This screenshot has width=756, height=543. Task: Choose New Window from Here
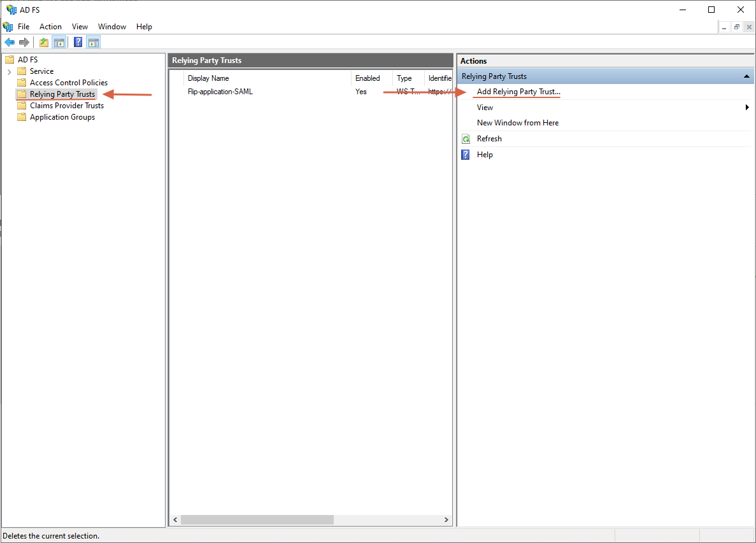click(x=518, y=123)
